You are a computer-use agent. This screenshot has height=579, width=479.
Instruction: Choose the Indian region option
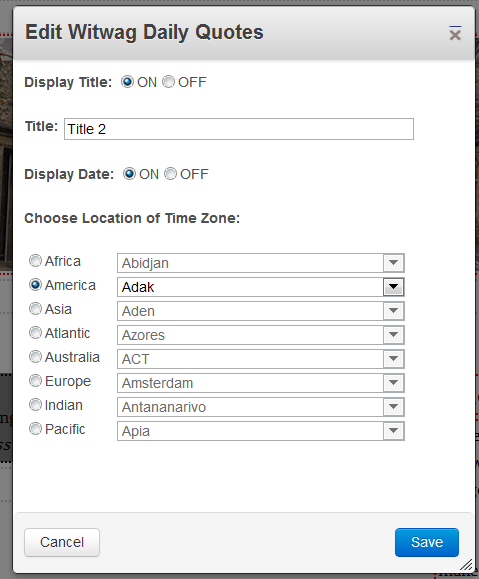tap(35, 405)
